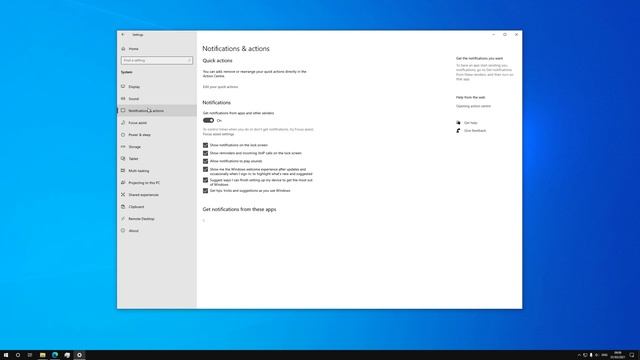
Task: Click the Tablet icon in sidebar
Action: click(x=123, y=158)
